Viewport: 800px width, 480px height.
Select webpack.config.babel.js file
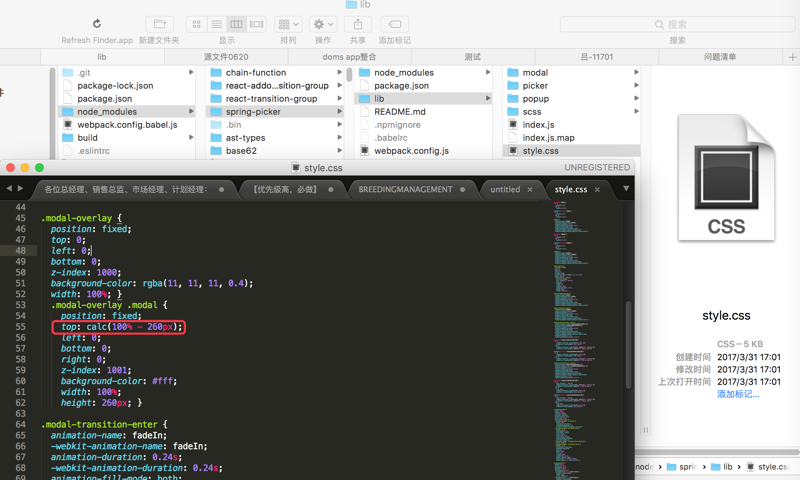click(127, 124)
